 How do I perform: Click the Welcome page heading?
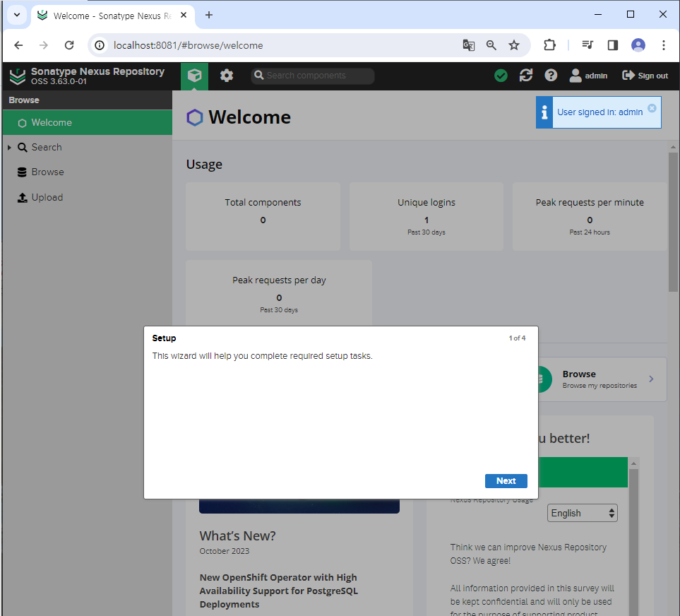pos(249,117)
